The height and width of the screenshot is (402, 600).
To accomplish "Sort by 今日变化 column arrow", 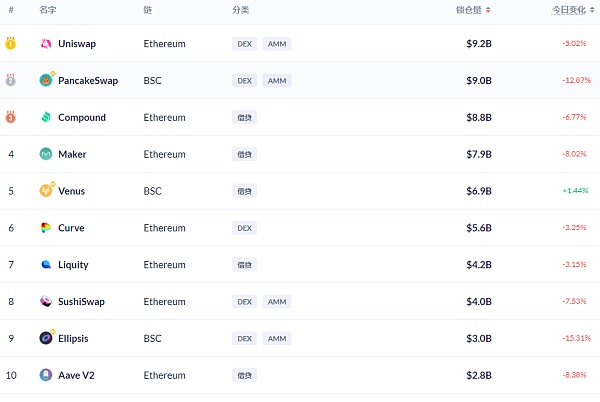I will pos(592,10).
